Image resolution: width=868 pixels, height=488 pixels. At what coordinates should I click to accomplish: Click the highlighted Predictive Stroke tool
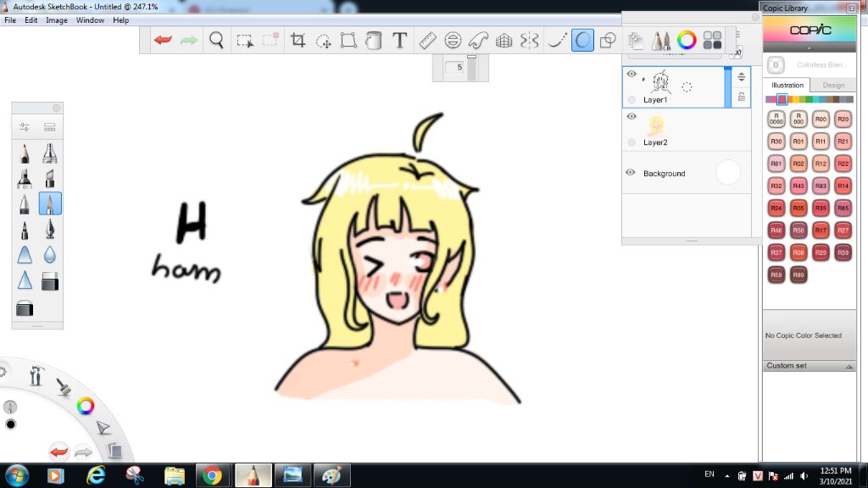582,41
